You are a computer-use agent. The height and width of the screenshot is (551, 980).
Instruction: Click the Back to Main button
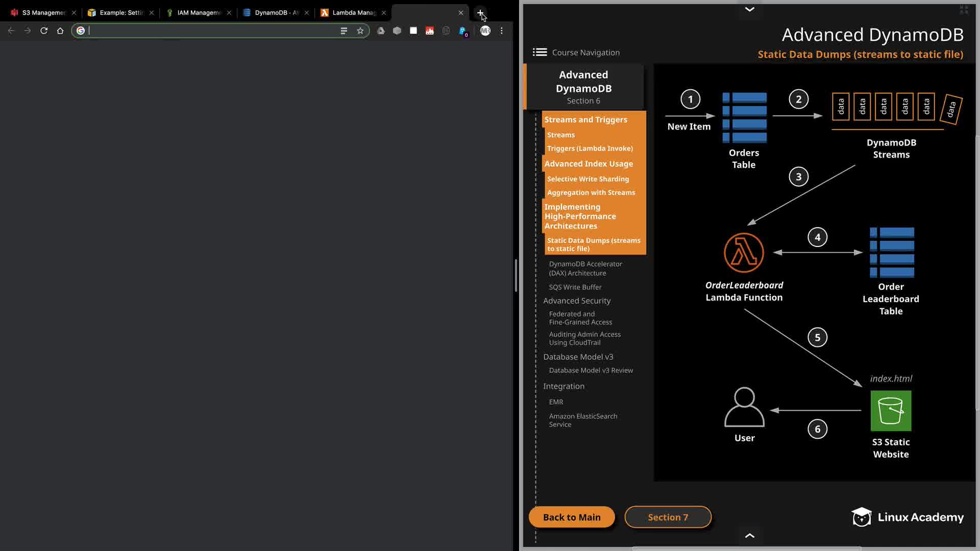point(572,517)
